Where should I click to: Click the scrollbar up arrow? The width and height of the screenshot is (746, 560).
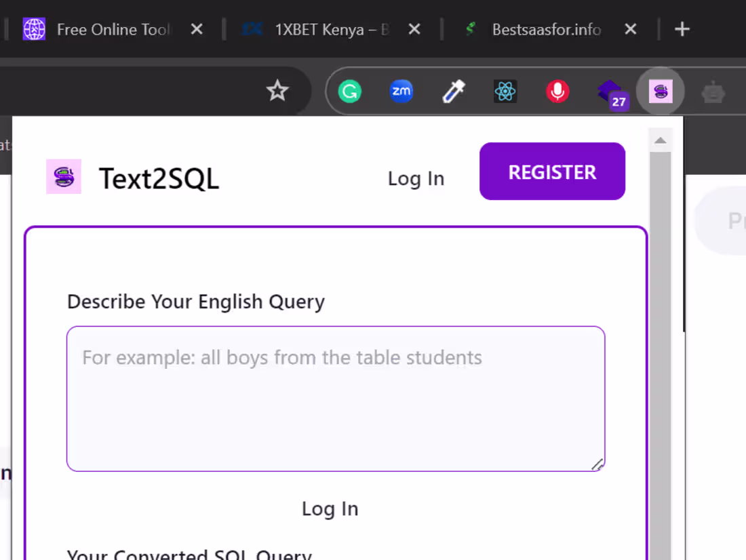tap(660, 140)
